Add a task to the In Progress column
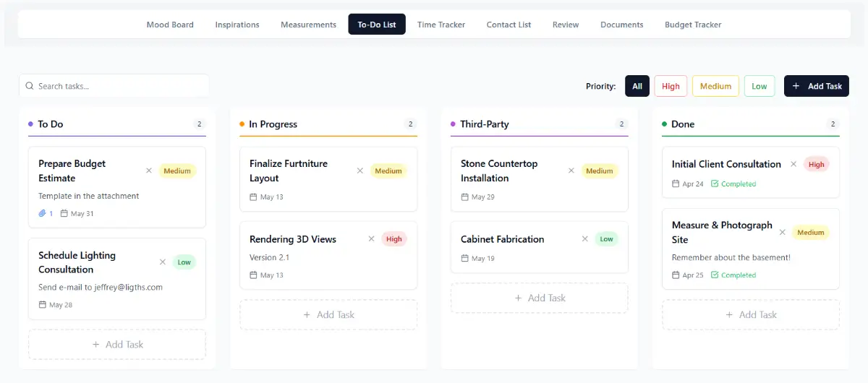Viewport: 868px width, 383px height. pos(328,315)
